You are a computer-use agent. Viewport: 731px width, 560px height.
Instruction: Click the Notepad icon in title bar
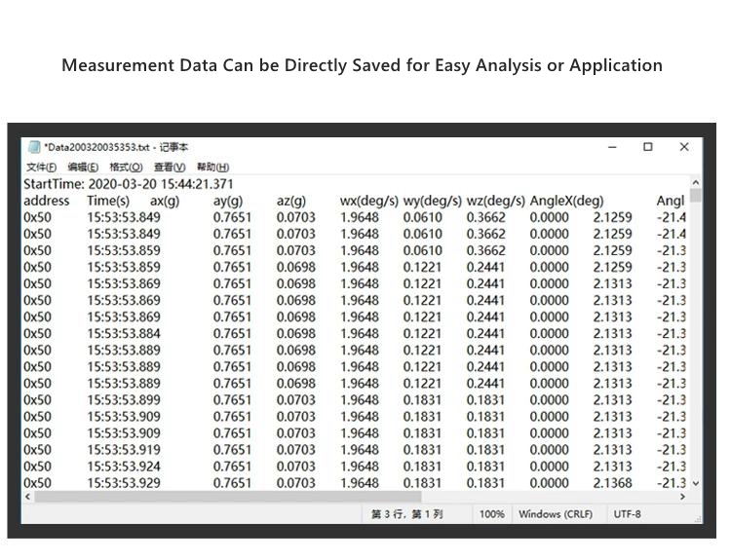click(x=33, y=147)
